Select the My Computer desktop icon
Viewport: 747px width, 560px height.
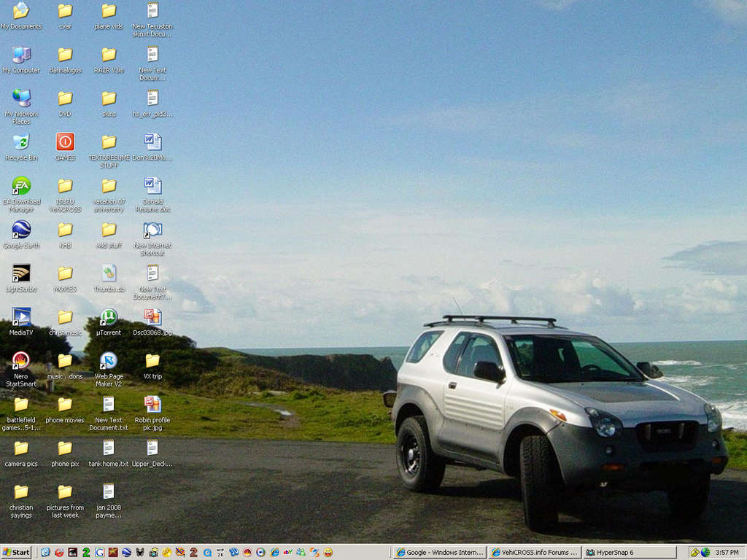point(21,59)
